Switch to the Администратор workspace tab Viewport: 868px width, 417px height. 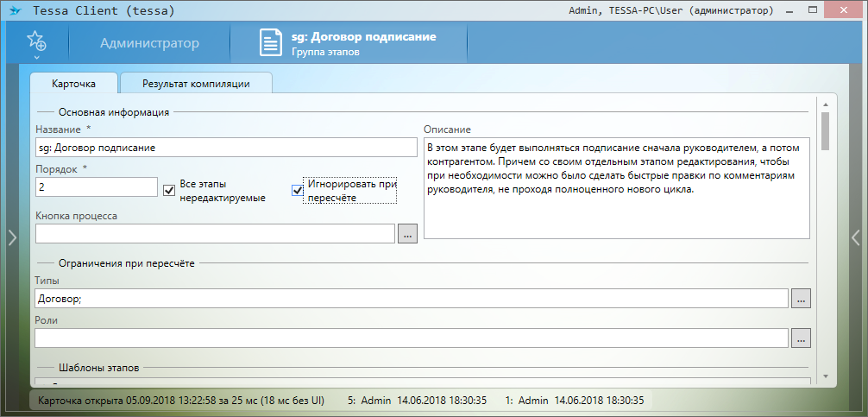coord(149,43)
